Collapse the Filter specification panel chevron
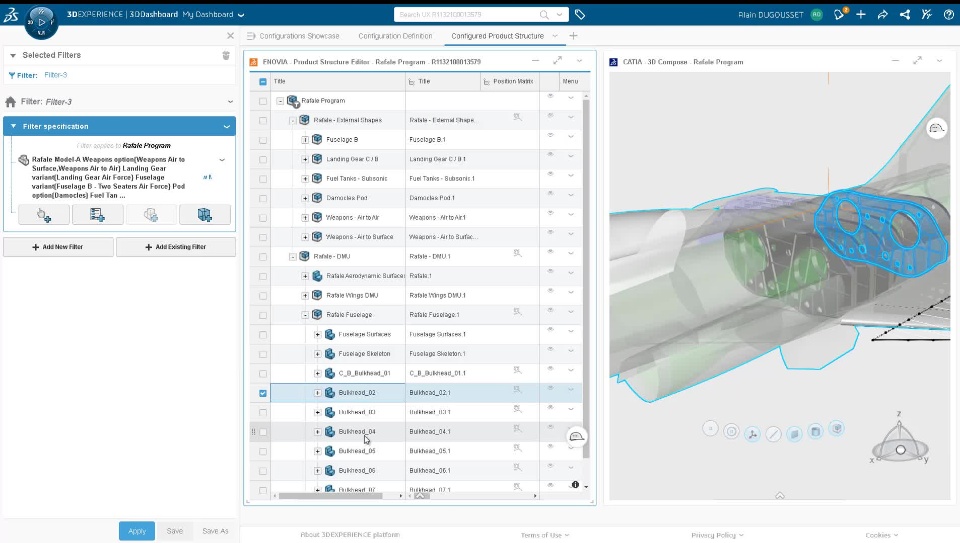Viewport: 960px width, 543px height. tap(227, 127)
